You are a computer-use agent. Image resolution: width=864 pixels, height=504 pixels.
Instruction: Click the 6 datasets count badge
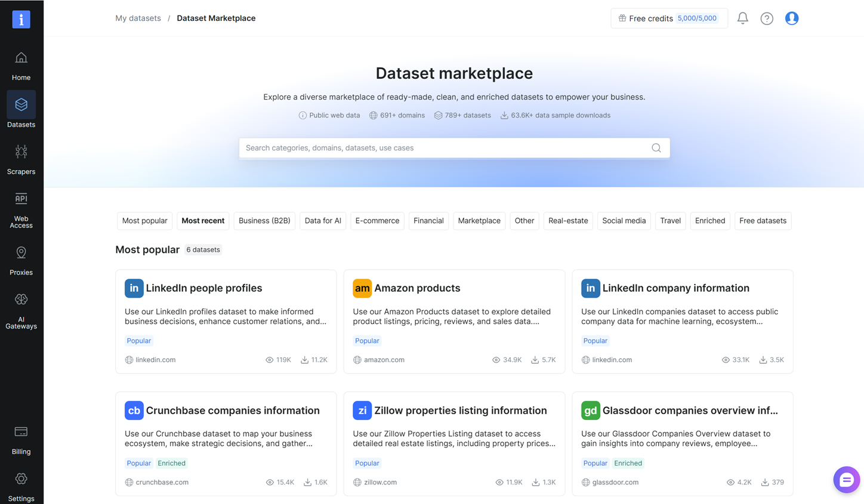coord(203,250)
